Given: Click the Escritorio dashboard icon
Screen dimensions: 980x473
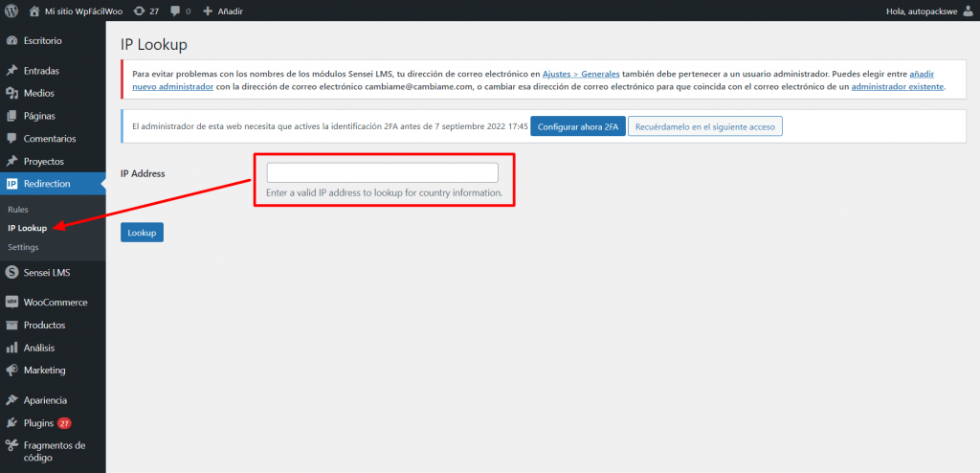Looking at the screenshot, I should point(11,40).
